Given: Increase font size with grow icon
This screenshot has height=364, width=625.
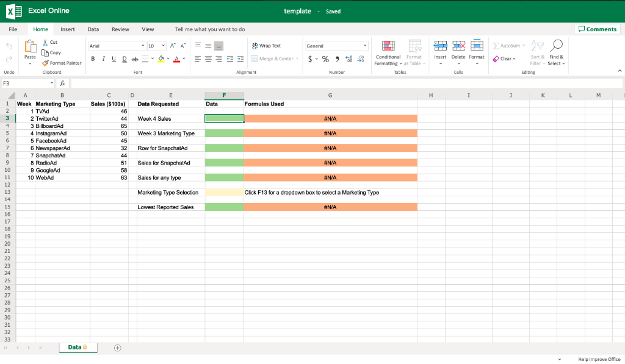Looking at the screenshot, I should (173, 46).
